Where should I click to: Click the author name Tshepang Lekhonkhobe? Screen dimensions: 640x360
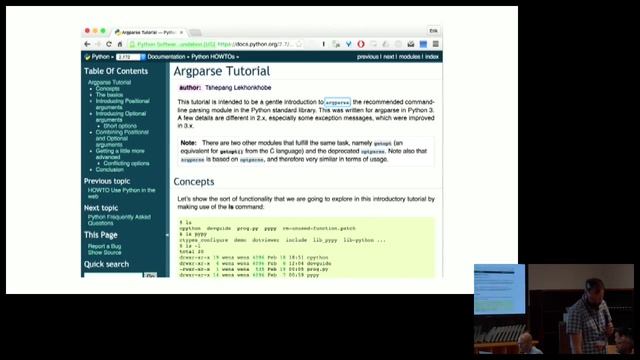pyautogui.click(x=238, y=88)
